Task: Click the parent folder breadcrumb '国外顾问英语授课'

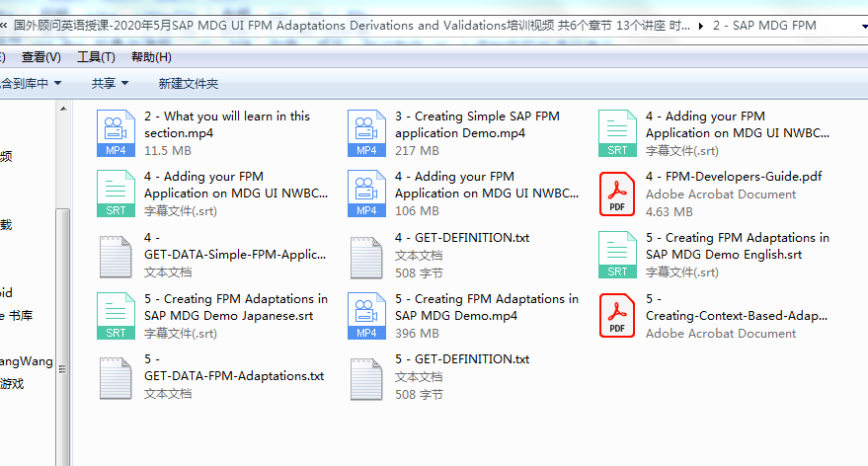Action: point(352,26)
